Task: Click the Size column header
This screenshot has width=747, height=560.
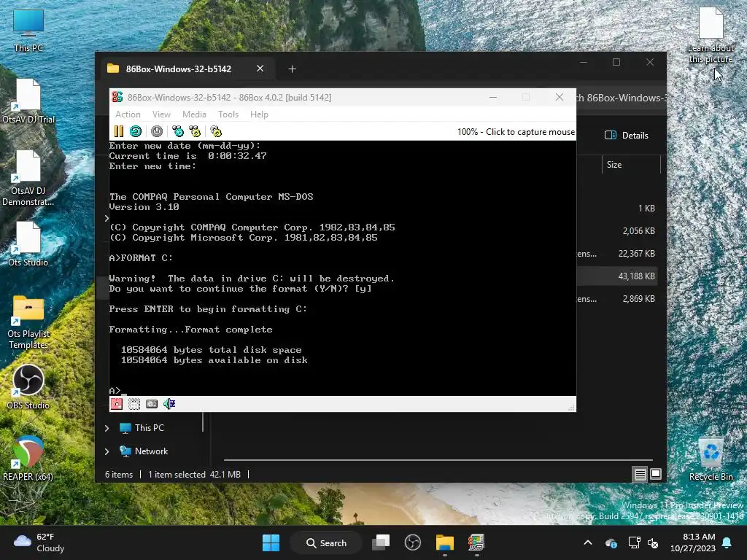Action: [x=632, y=165]
